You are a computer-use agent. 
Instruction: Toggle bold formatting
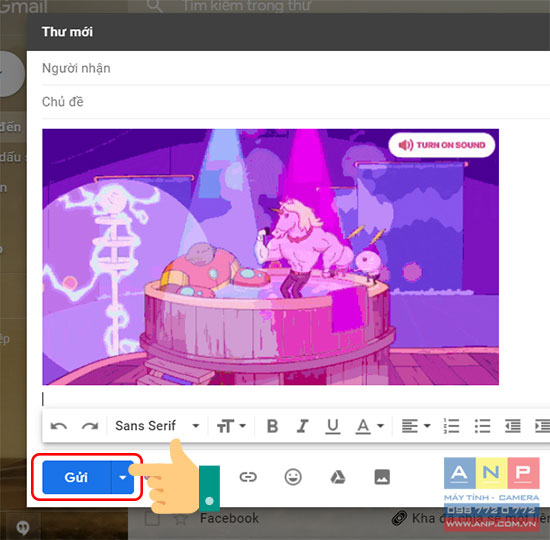coord(273,426)
